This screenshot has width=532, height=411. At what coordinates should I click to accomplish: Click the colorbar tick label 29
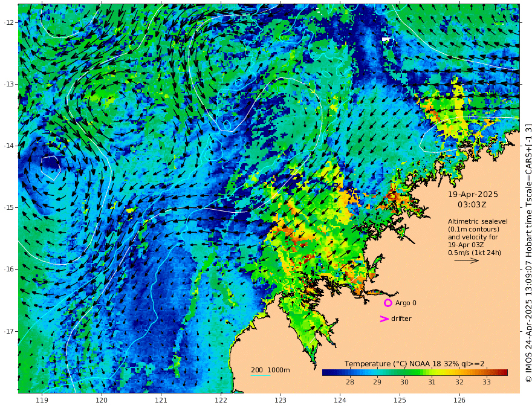[x=377, y=382]
